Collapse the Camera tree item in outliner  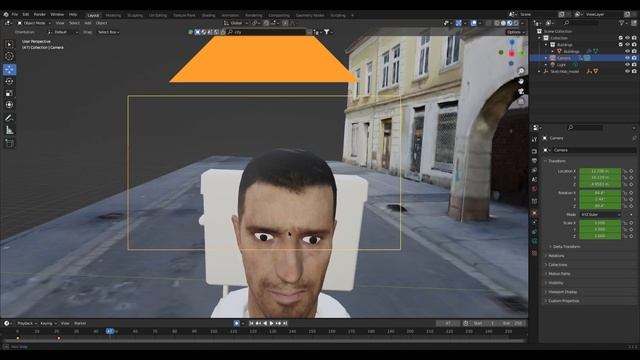[x=546, y=58]
